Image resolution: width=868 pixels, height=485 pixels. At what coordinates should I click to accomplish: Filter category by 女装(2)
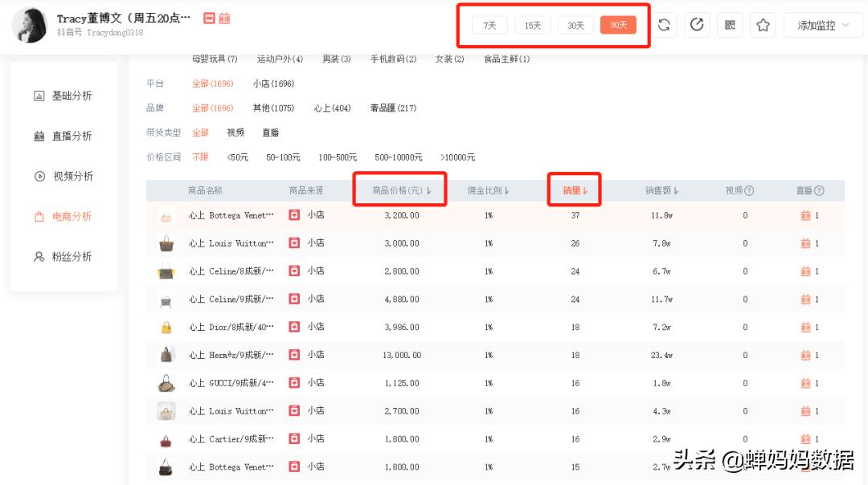[449, 59]
